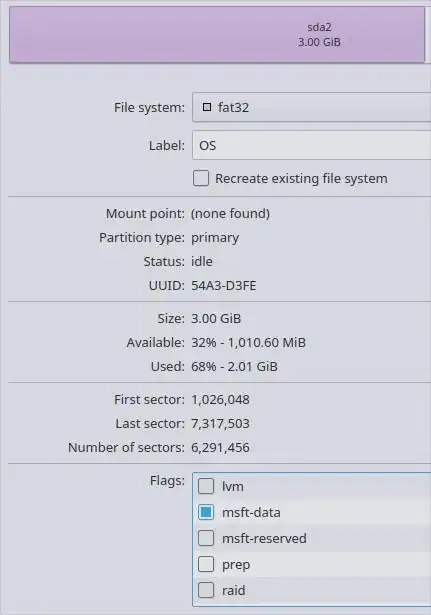Click the Mount point value (none found)
Image resolution: width=431 pixels, height=615 pixels.
(x=231, y=214)
